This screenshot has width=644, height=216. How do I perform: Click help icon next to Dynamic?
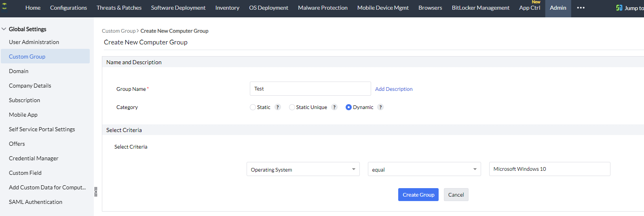coord(380,107)
